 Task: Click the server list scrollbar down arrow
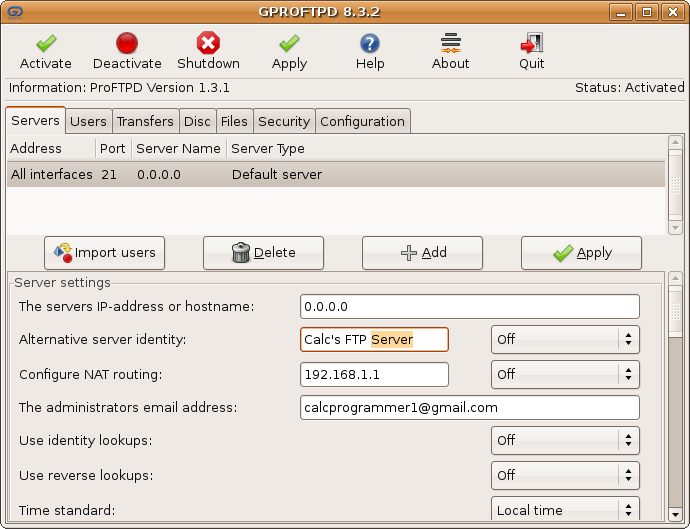coord(675,228)
